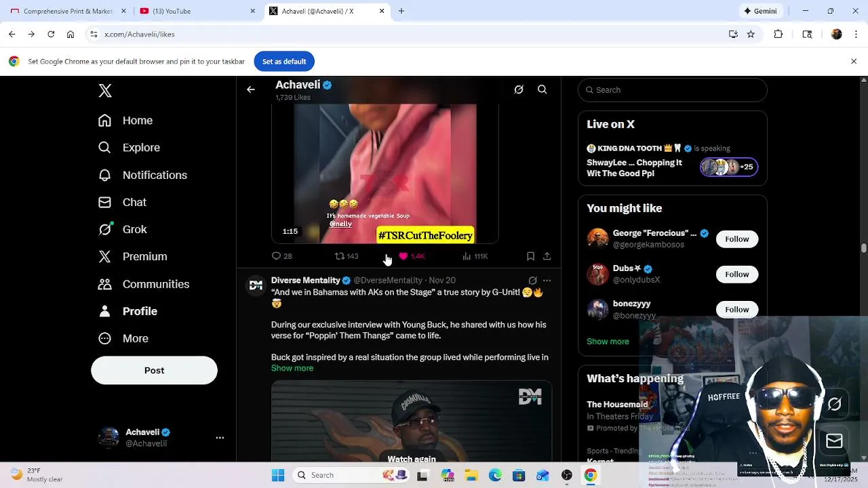
Task: Reload the current page
Action: [51, 34]
